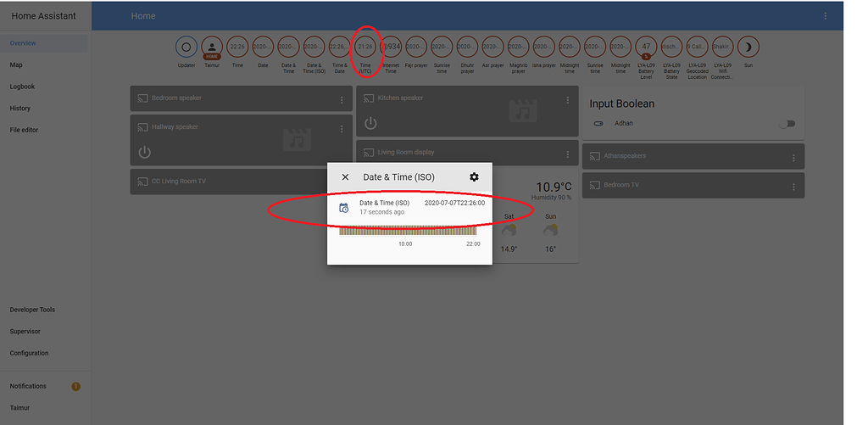868x425 pixels.
Task: Click the Sun forecast showing 16°
Action: click(x=550, y=232)
